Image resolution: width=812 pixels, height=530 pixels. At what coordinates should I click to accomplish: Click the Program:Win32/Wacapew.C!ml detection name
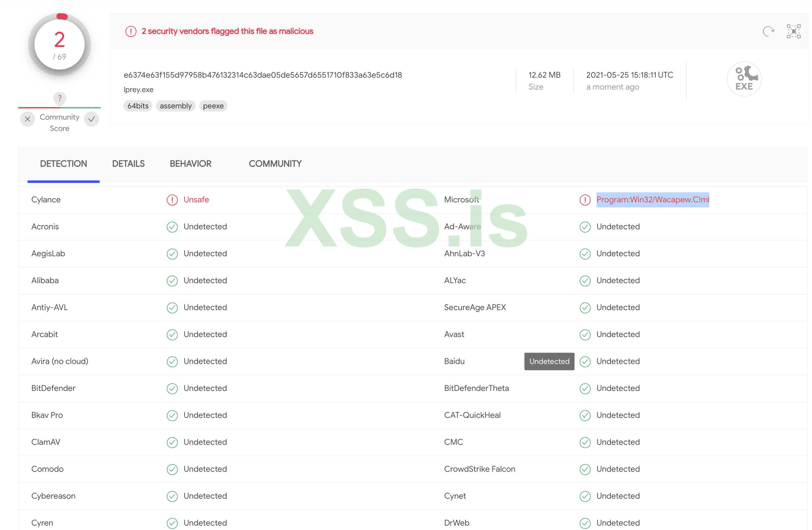click(652, 200)
